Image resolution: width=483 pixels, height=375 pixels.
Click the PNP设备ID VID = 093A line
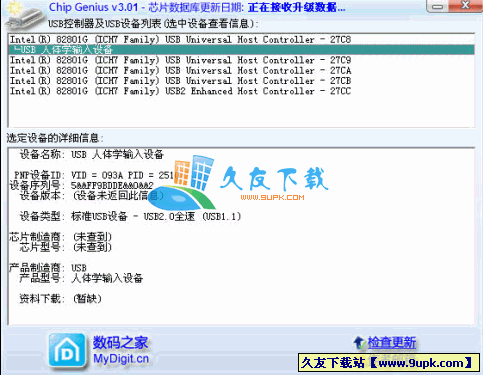click(97, 175)
